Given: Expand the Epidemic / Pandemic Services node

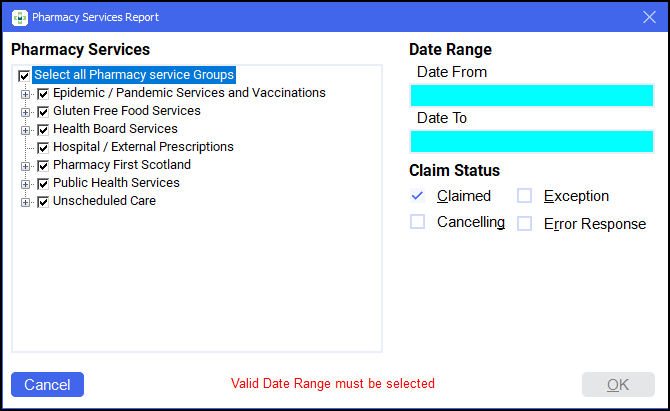Looking at the screenshot, I should coord(26,93).
